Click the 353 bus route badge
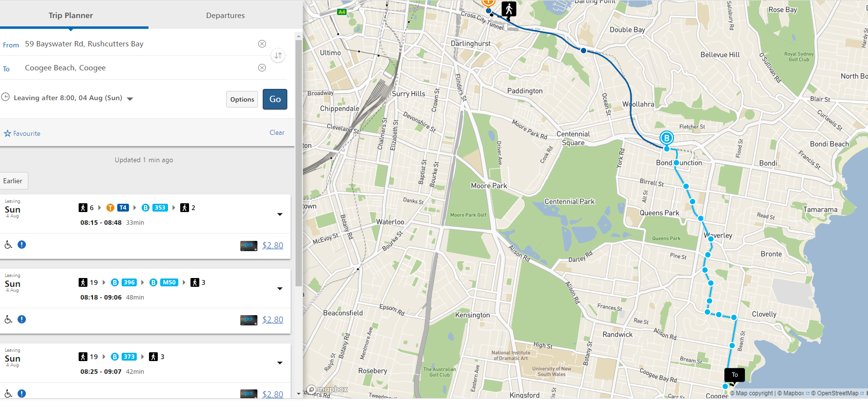This screenshot has height=407, width=868. tap(160, 208)
